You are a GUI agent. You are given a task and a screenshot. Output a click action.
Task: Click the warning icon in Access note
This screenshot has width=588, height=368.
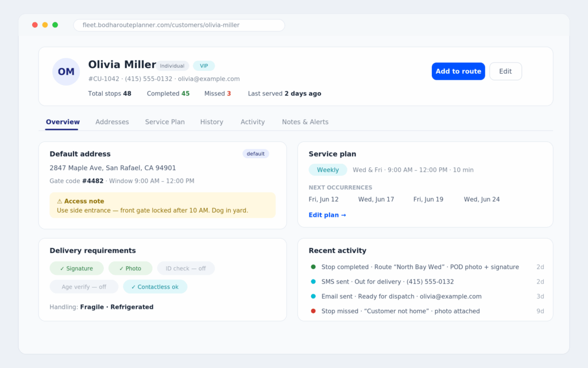[59, 201]
